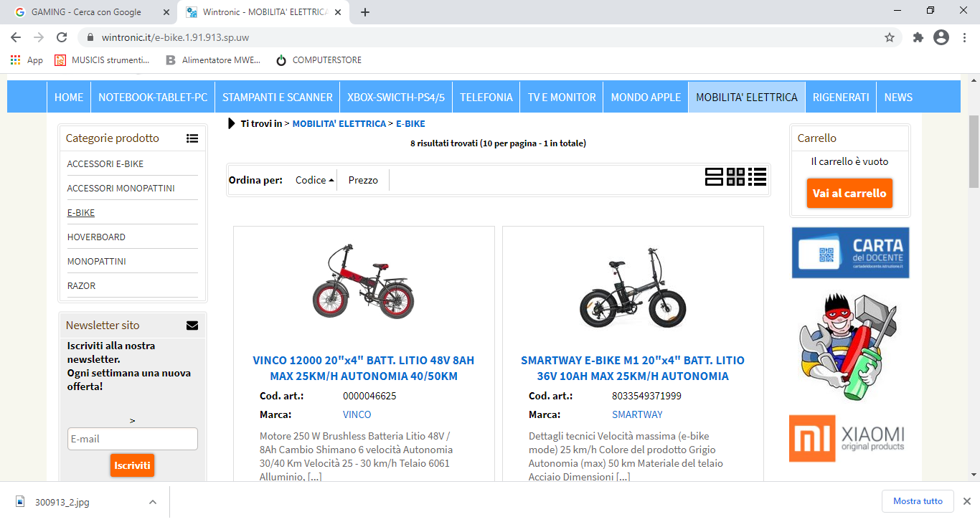Open the STAMPANTI E SCANNER menu
Viewport: 980px width, 522px height.
click(278, 97)
